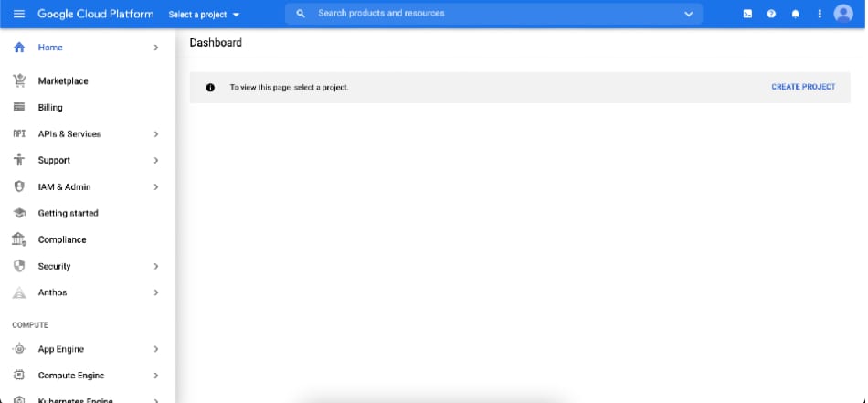Click the Home house icon
This screenshot has height=403, width=868.
click(x=19, y=48)
